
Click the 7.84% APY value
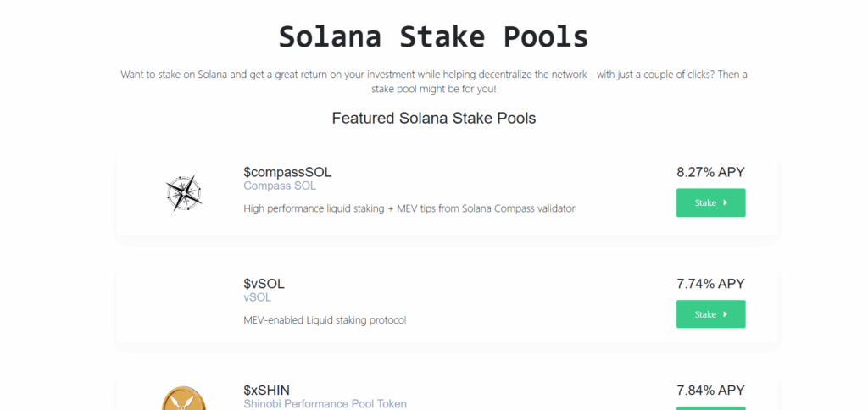tap(710, 390)
